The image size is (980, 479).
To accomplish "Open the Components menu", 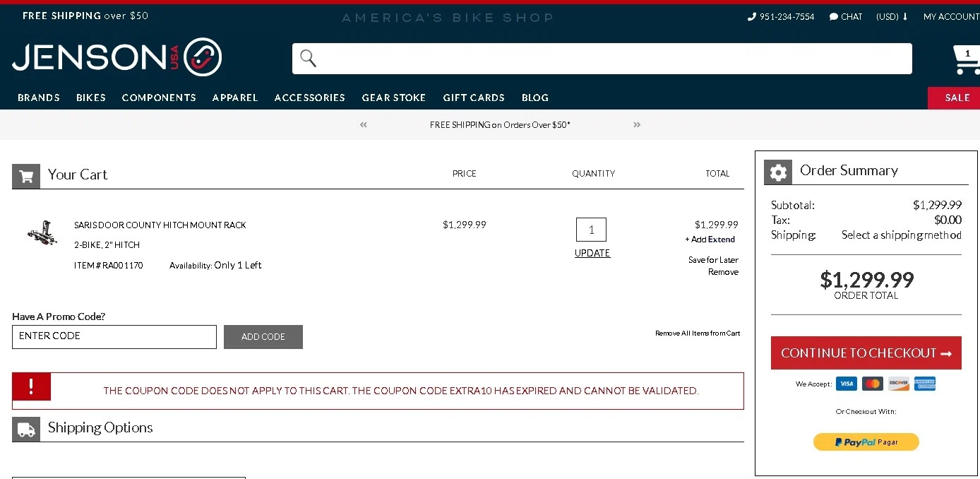I will [159, 97].
